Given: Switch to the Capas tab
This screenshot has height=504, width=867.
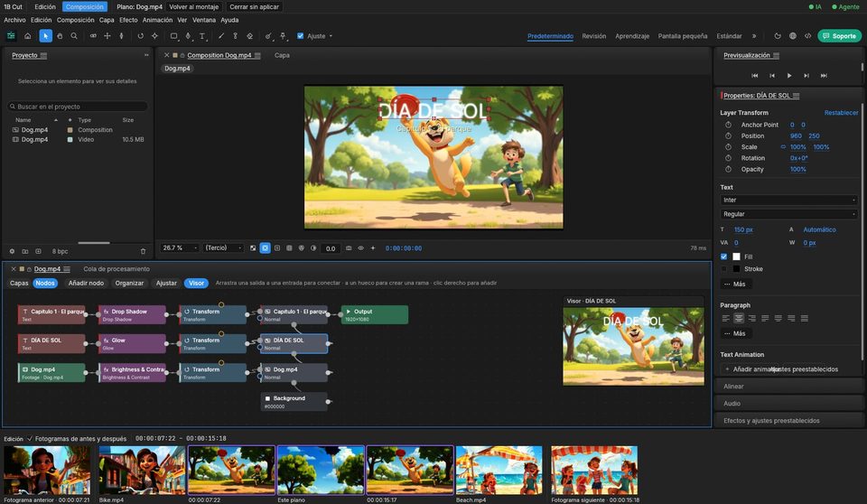Looking at the screenshot, I should (x=19, y=283).
